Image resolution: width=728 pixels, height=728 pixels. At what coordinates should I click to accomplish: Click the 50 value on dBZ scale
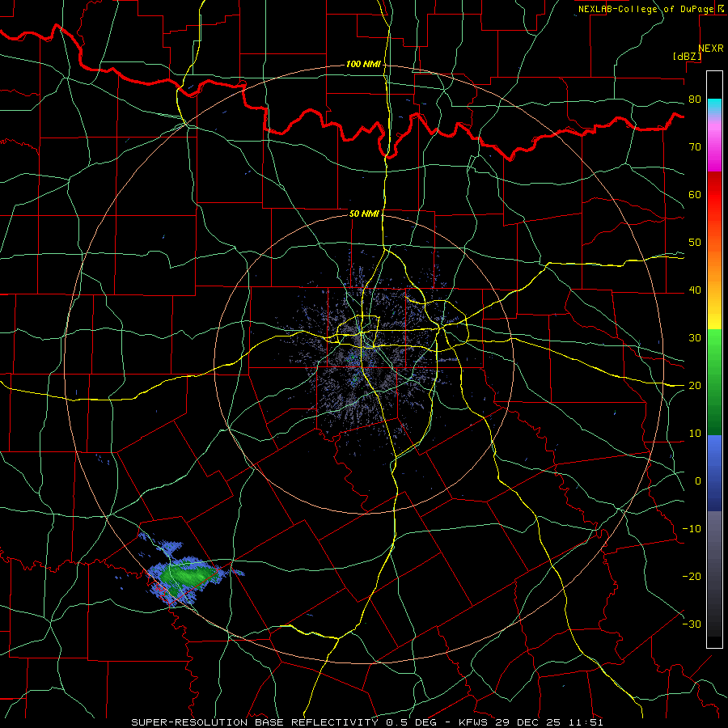coord(695,243)
